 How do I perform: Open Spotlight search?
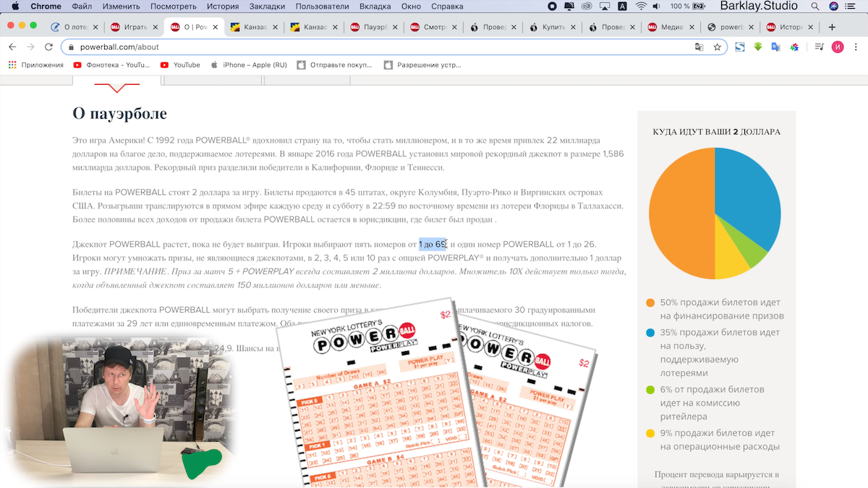pos(815,7)
